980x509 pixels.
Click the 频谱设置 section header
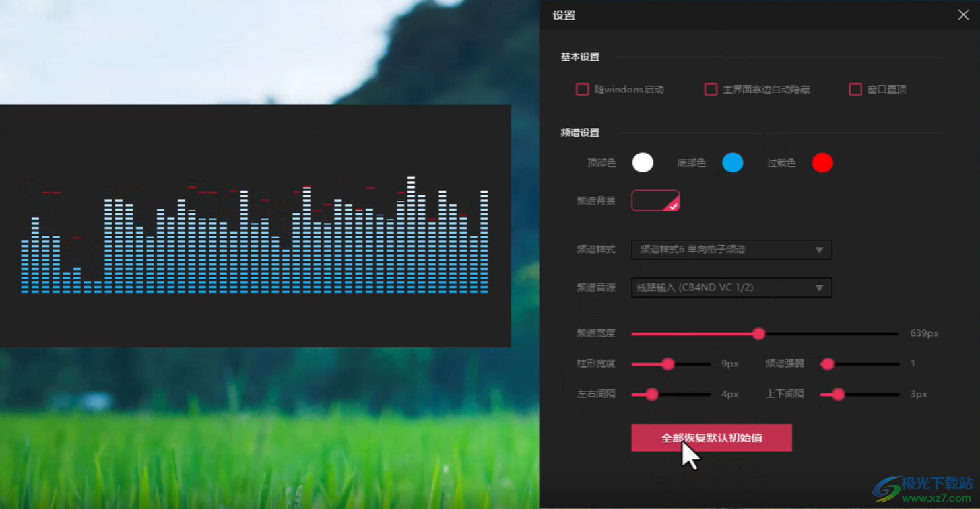(579, 133)
